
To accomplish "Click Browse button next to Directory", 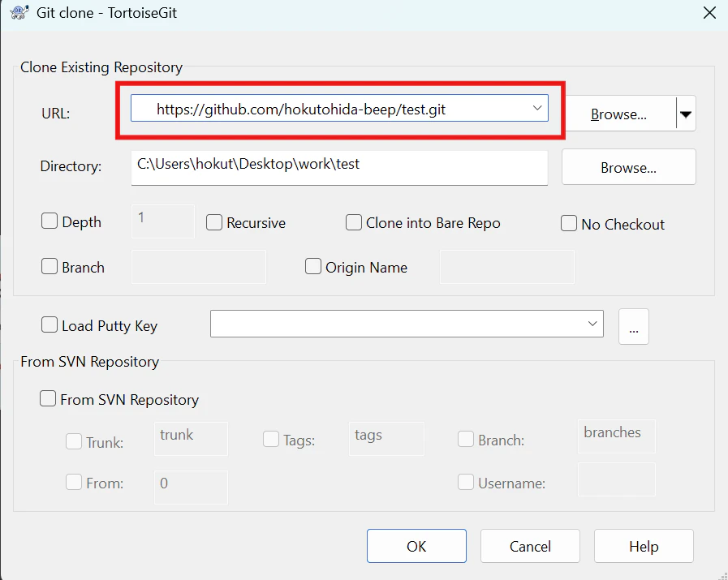I will pos(629,167).
